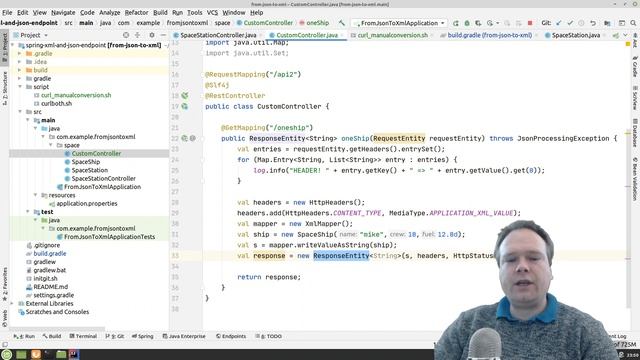Switch to build.gradle (from-json-to-xml) tab
640x360 pixels.
pyautogui.click(x=489, y=36)
